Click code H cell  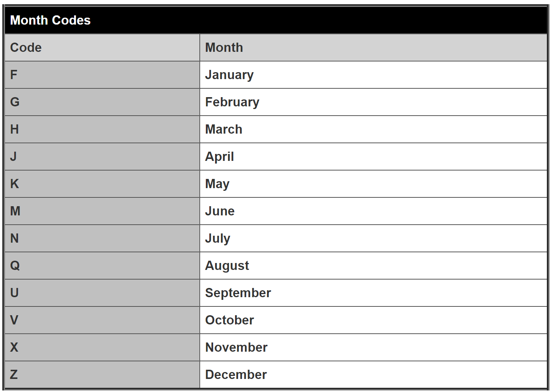pos(15,129)
